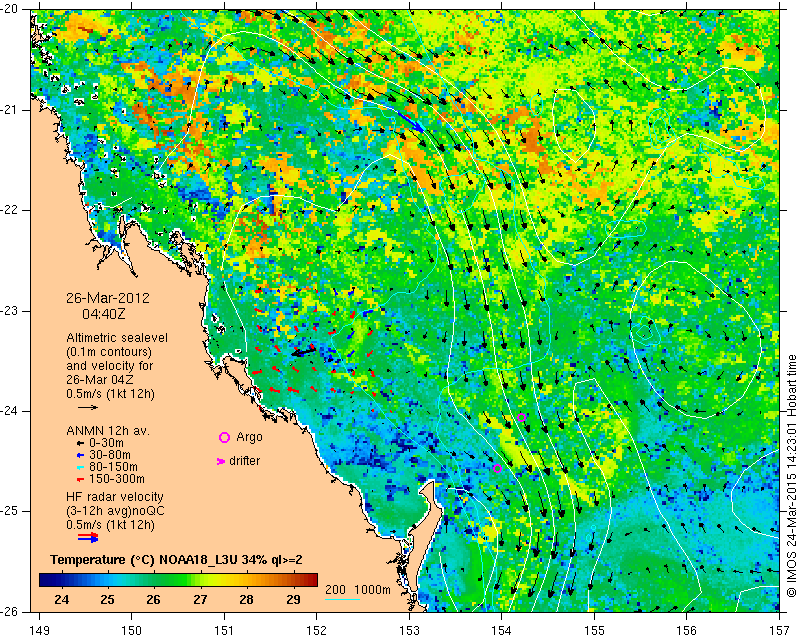Click the '04:40Z' time label
800x640 pixels.
[104, 314]
